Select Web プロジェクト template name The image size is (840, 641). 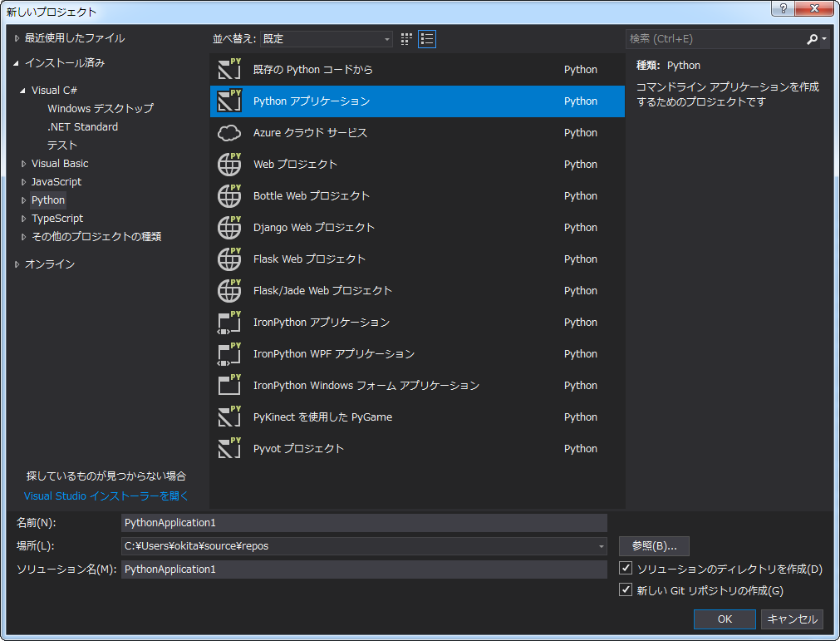[x=295, y=165]
